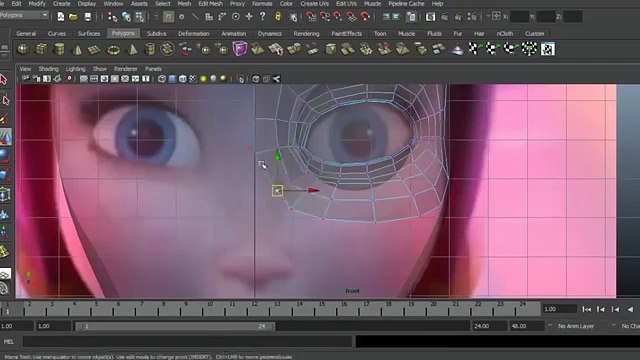Save the scene with the disk icon
The height and width of the screenshot is (360, 640).
click(x=87, y=17)
